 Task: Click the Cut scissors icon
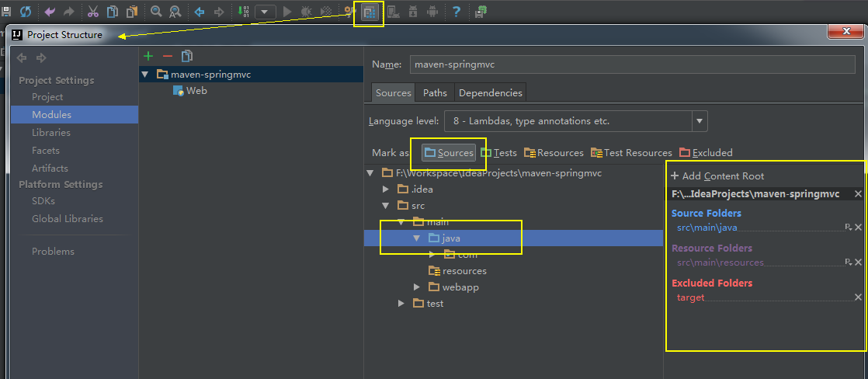coord(93,12)
